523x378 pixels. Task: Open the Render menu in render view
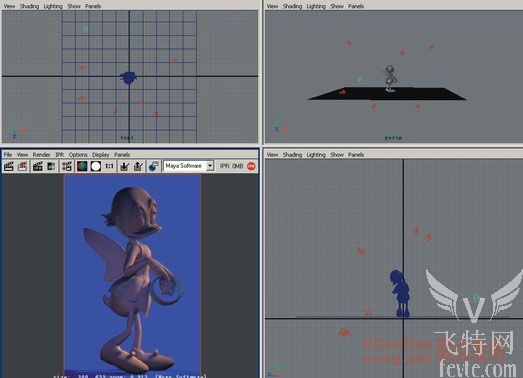[x=41, y=154]
